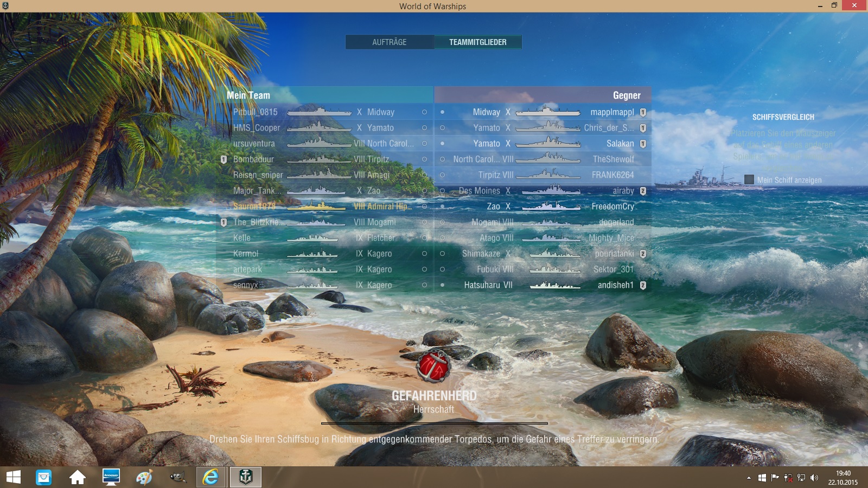Screen dimensions: 868x488
Task: Click the Midway silhouette beside Pitbull_0815
Action: tap(319, 112)
